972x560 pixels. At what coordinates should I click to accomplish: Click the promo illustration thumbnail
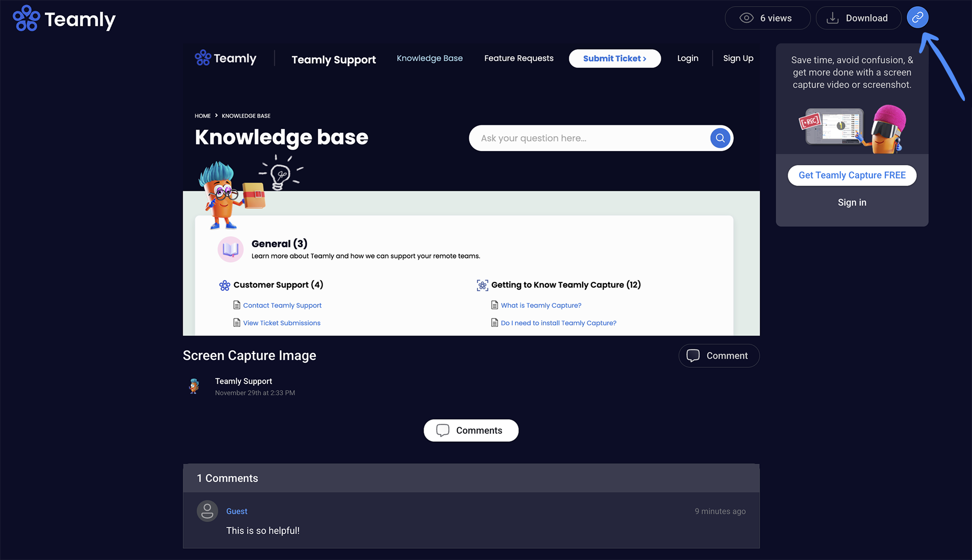point(852,129)
